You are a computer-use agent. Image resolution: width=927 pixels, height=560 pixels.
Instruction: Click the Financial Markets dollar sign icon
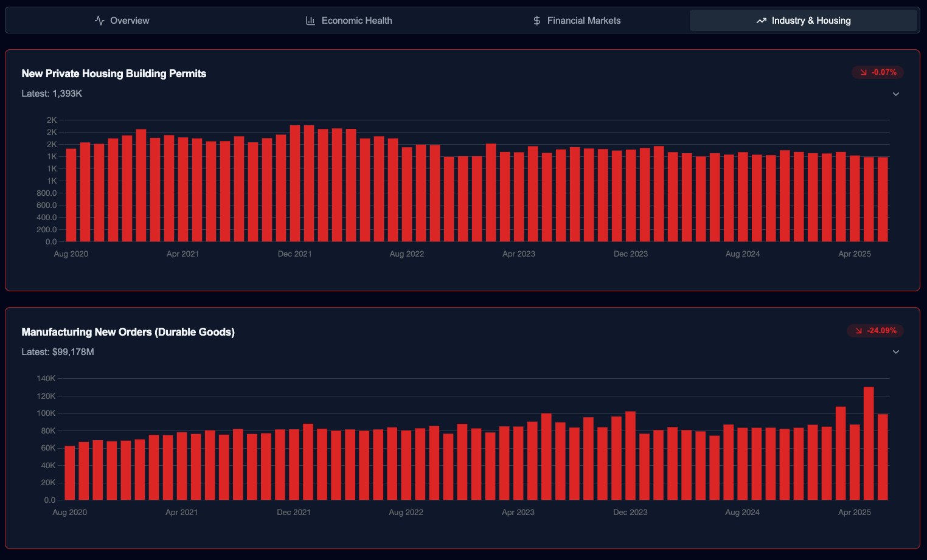point(536,21)
